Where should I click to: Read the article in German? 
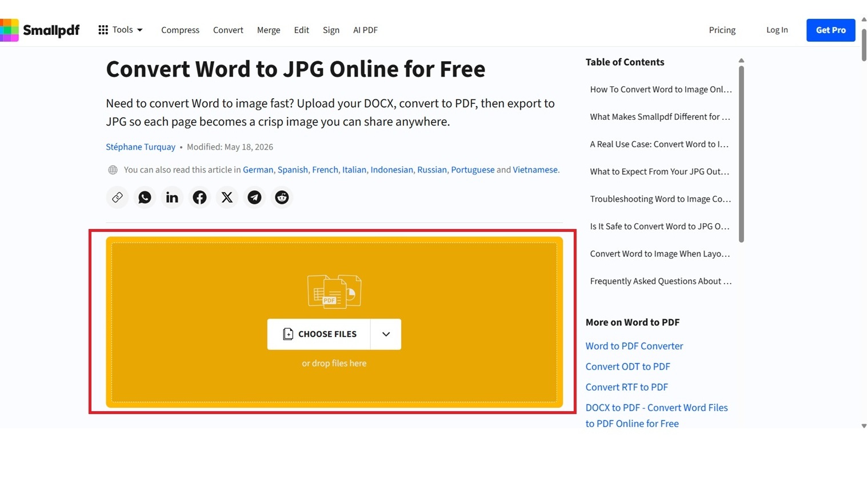258,170
